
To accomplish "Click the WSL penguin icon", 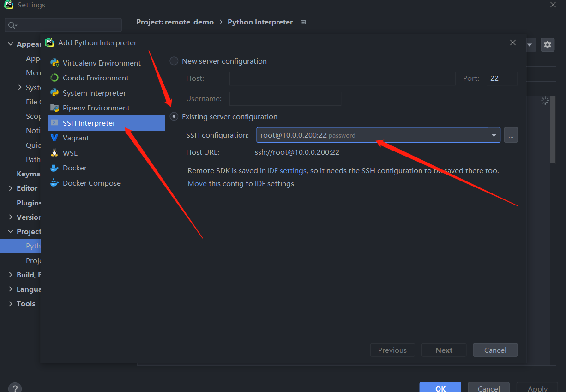I will pos(54,153).
